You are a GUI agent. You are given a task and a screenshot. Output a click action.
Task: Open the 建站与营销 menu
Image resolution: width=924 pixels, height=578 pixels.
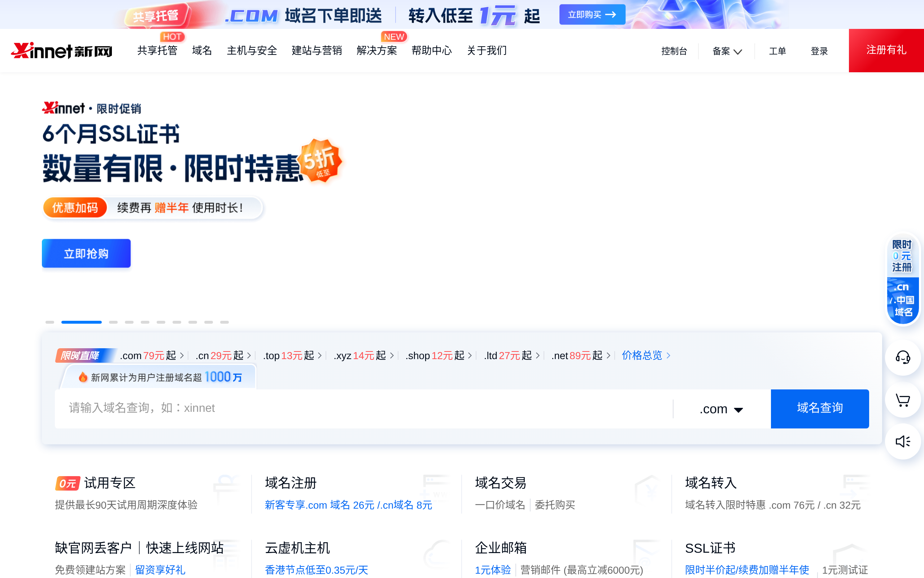pos(317,51)
